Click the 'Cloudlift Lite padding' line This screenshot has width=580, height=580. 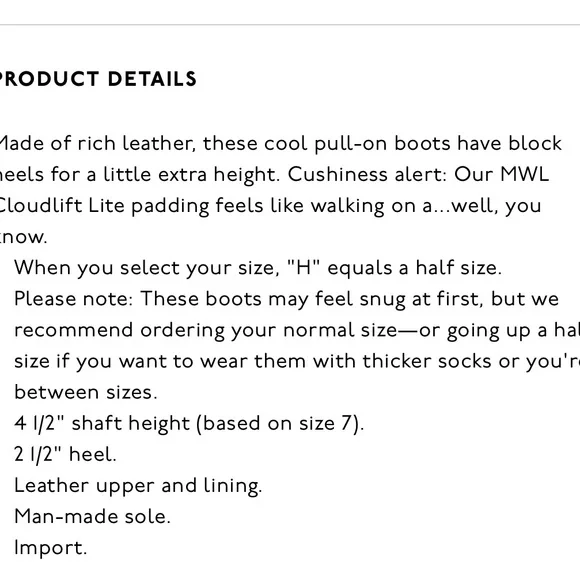(270, 206)
